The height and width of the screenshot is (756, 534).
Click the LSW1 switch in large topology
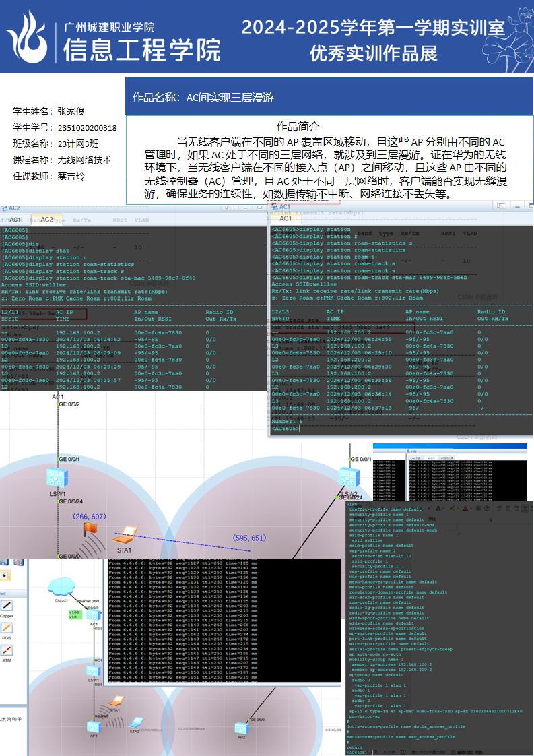click(x=55, y=479)
